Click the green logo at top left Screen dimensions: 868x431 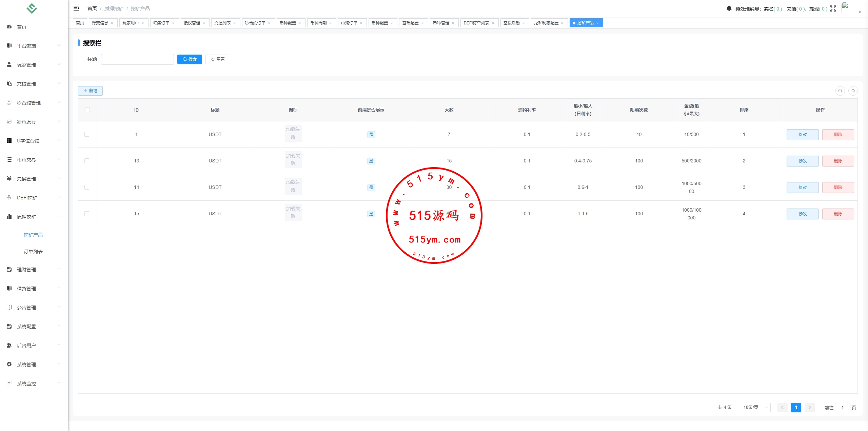point(32,8)
